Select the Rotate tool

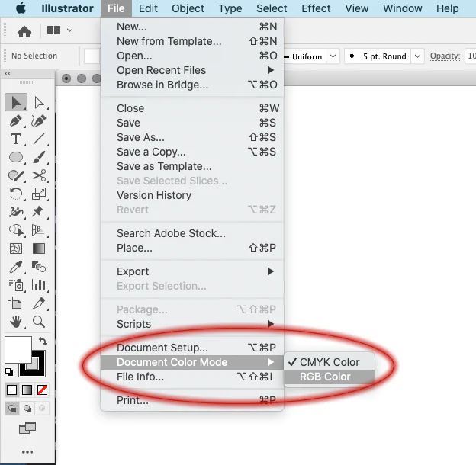[16, 194]
